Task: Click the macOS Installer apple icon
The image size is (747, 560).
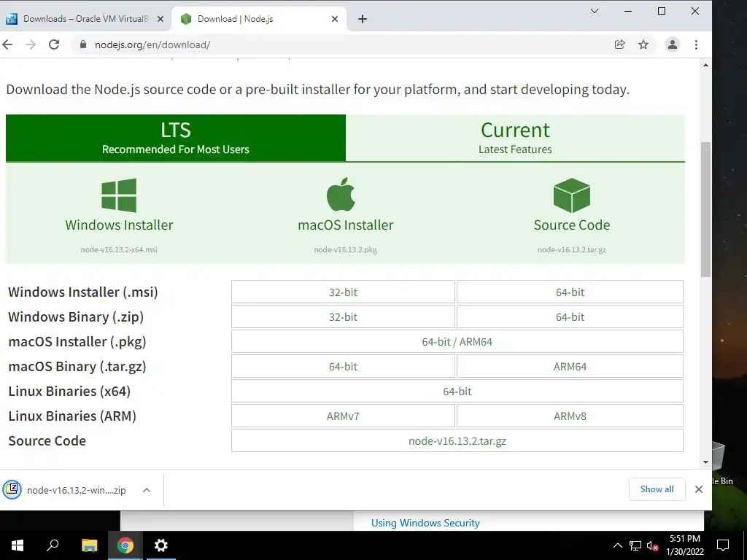Action: pyautogui.click(x=341, y=194)
